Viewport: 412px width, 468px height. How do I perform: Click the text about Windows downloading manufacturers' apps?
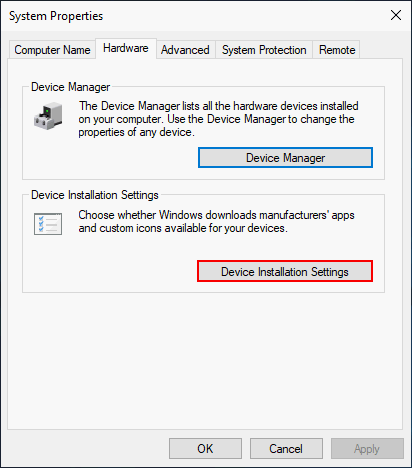[x=216, y=222]
